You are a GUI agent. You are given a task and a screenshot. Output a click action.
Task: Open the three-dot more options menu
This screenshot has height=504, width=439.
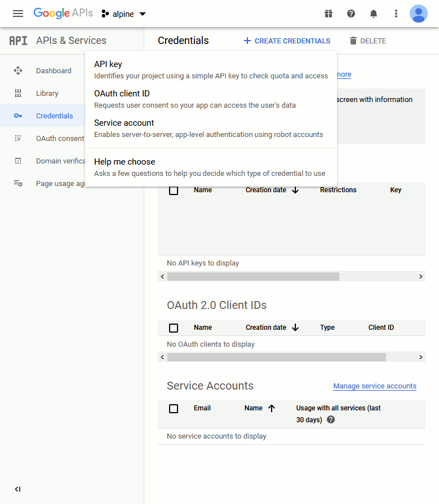point(396,14)
